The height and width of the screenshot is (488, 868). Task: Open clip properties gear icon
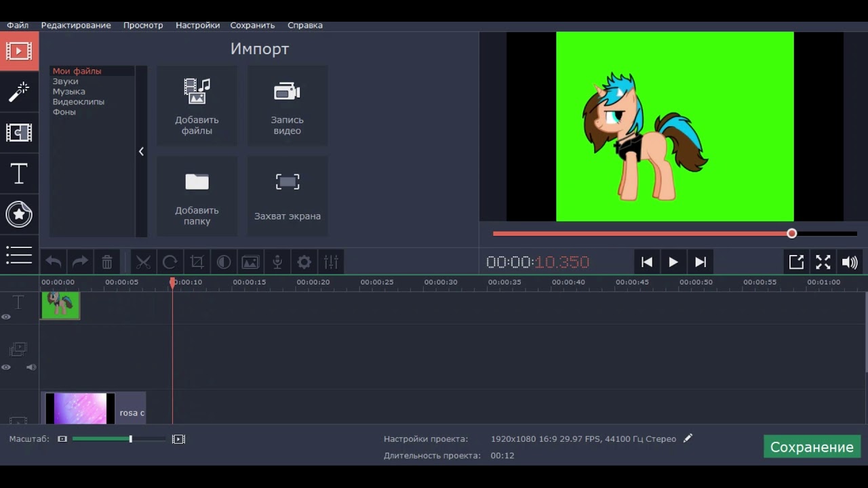[x=304, y=262]
